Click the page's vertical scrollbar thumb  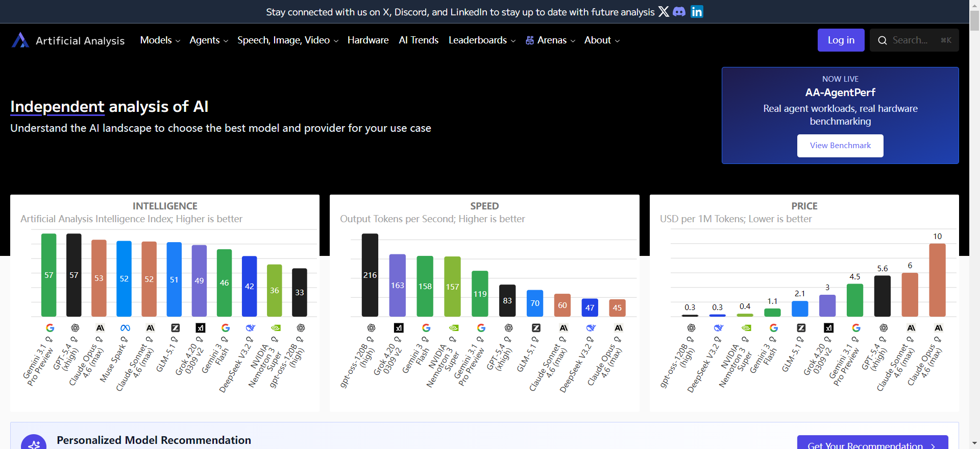[x=974, y=20]
